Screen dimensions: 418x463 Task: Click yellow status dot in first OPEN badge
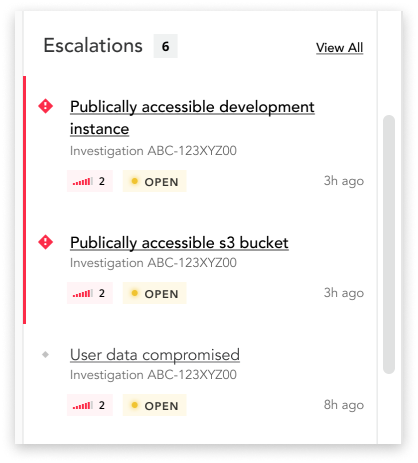pyautogui.click(x=135, y=181)
